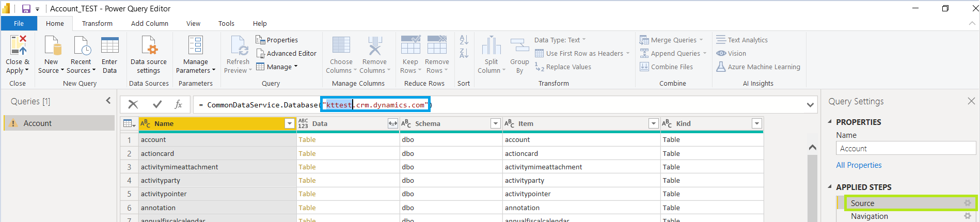This screenshot has width=980, height=222.
Task: Select the Navigation applied step
Action: tap(870, 217)
